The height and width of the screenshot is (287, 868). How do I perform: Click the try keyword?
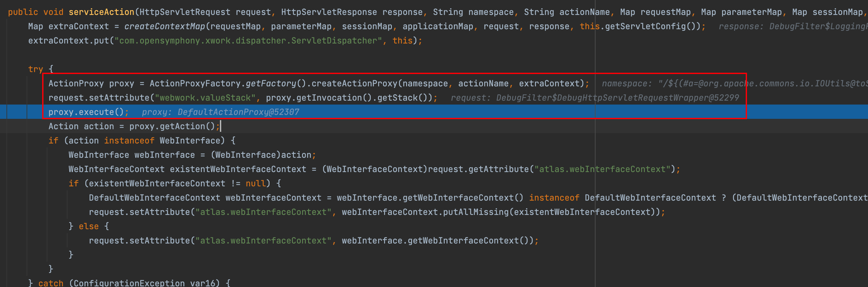click(x=35, y=69)
